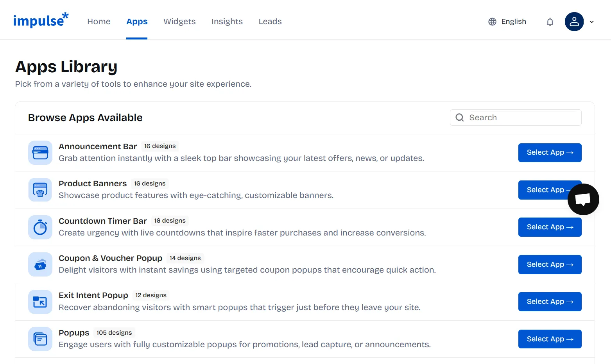Click the Coupon & Voucher Popup icon

(40, 264)
